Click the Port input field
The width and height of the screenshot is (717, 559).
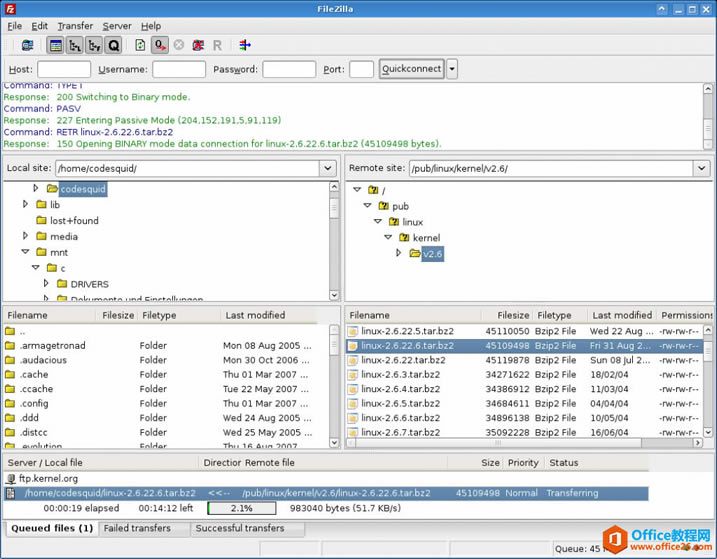point(361,70)
